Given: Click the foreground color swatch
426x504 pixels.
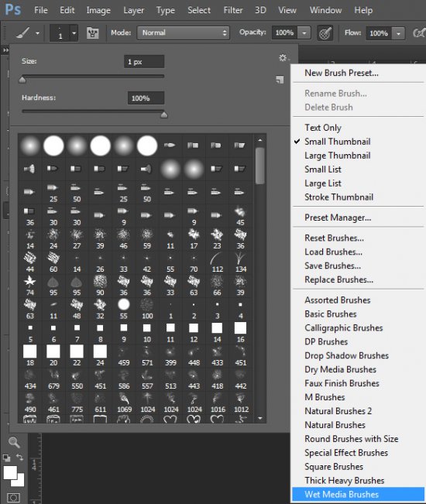Looking at the screenshot, I should (10, 472).
